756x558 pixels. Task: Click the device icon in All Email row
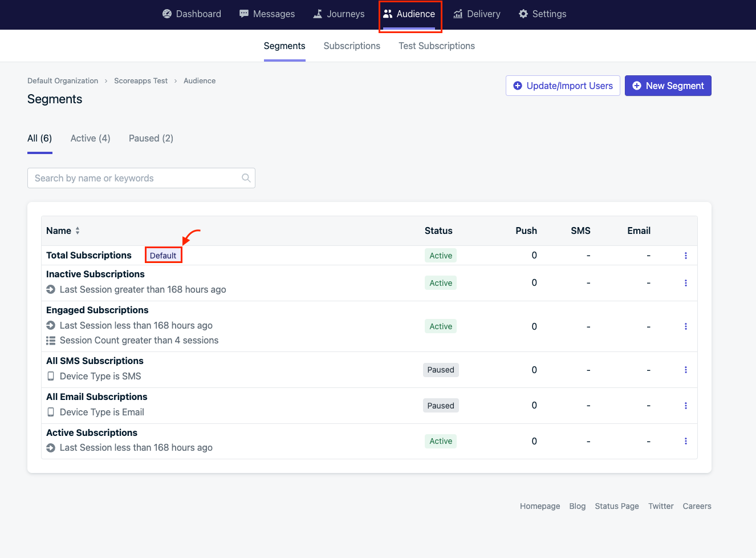tap(51, 412)
